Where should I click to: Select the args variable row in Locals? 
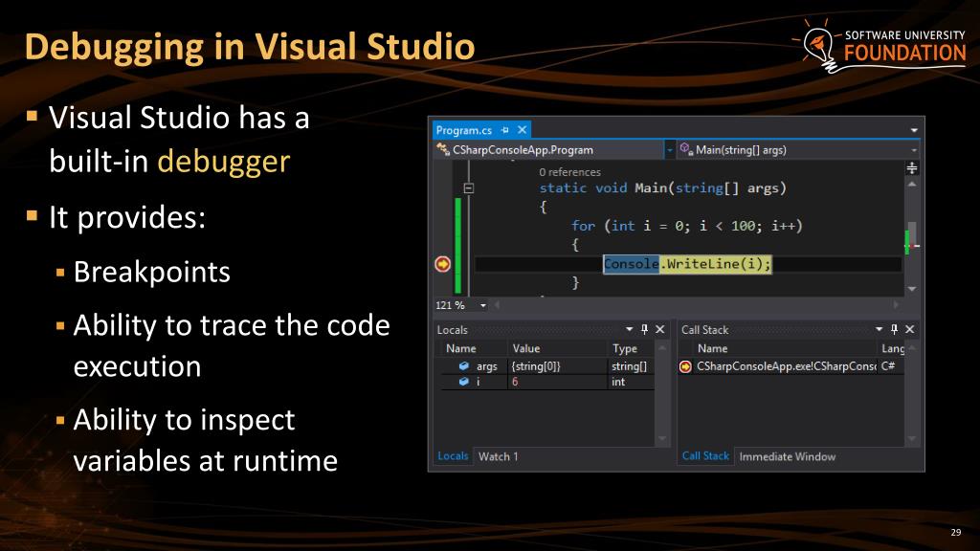pyautogui.click(x=547, y=366)
